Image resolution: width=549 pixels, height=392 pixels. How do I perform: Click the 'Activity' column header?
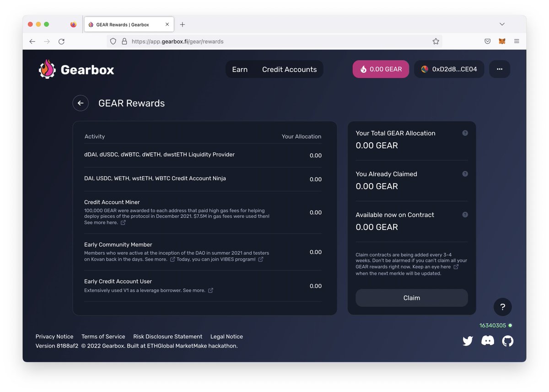[95, 136]
